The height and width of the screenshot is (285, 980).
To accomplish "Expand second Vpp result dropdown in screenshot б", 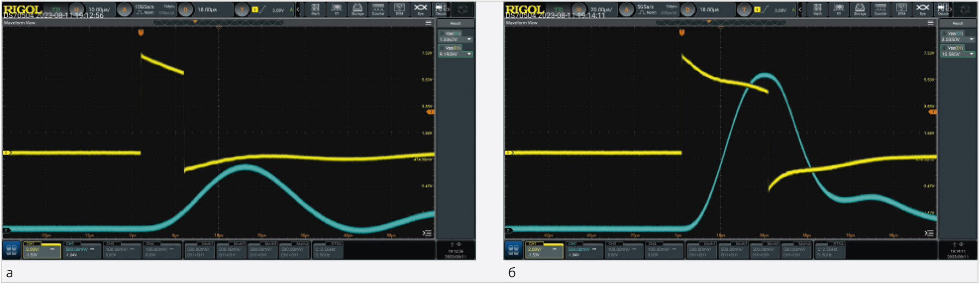I will [971, 54].
